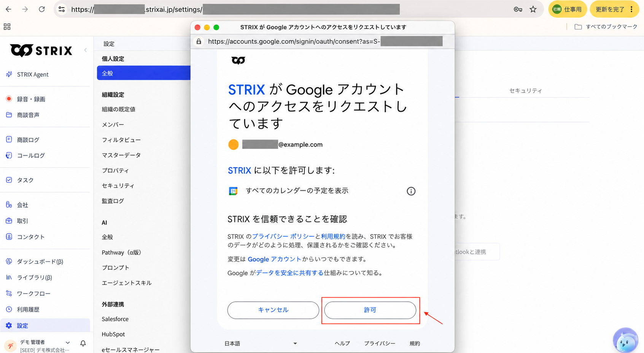Select Salesforce integration item
The image size is (644, 353).
[115, 319]
